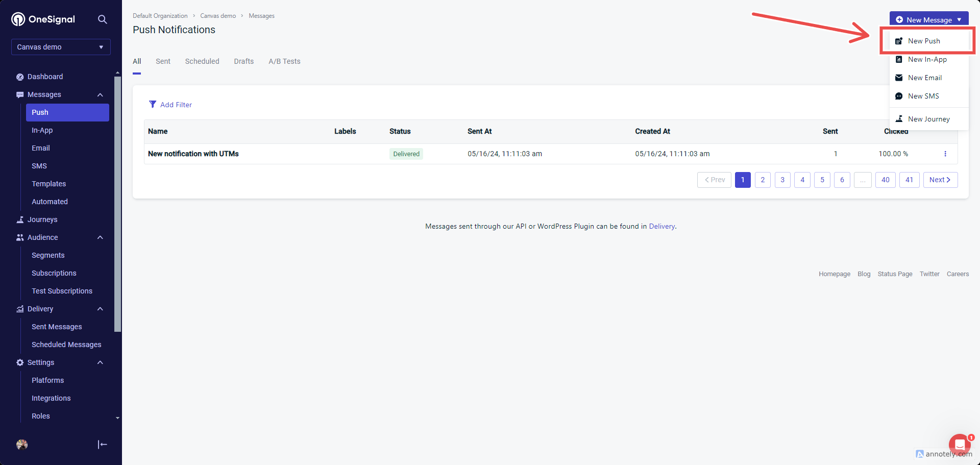Click the plus icon on New Message button
The width and height of the screenshot is (980, 465).
click(x=899, y=20)
